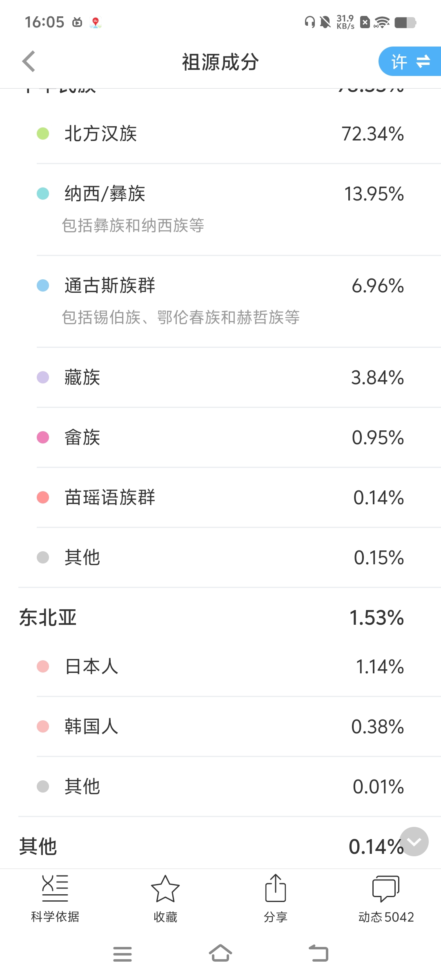Tap the 苗瑶语族群 0.14% row
The image size is (441, 980).
click(x=220, y=497)
